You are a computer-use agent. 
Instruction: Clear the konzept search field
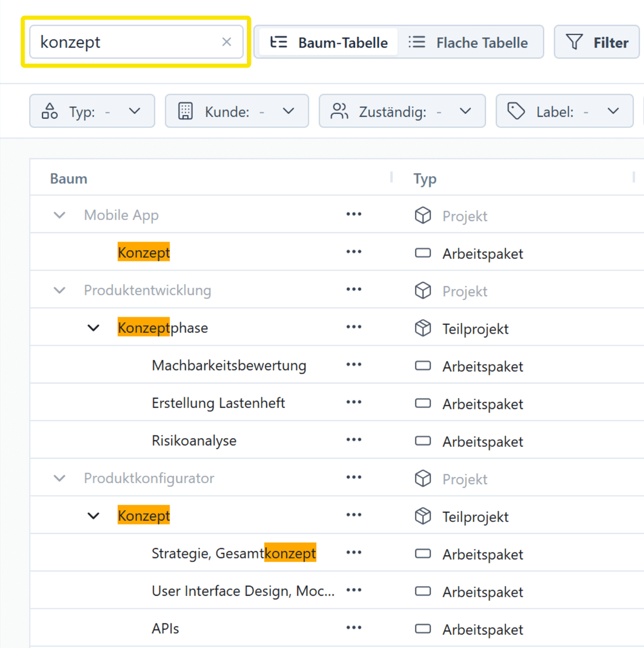coord(226,42)
